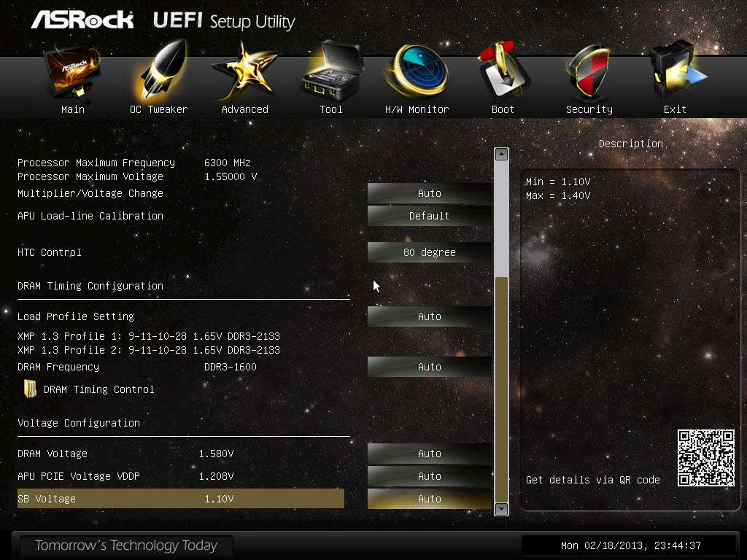Click XMP 1.3 Profile 1 text
This screenshot has height=560, width=747.
149,336
